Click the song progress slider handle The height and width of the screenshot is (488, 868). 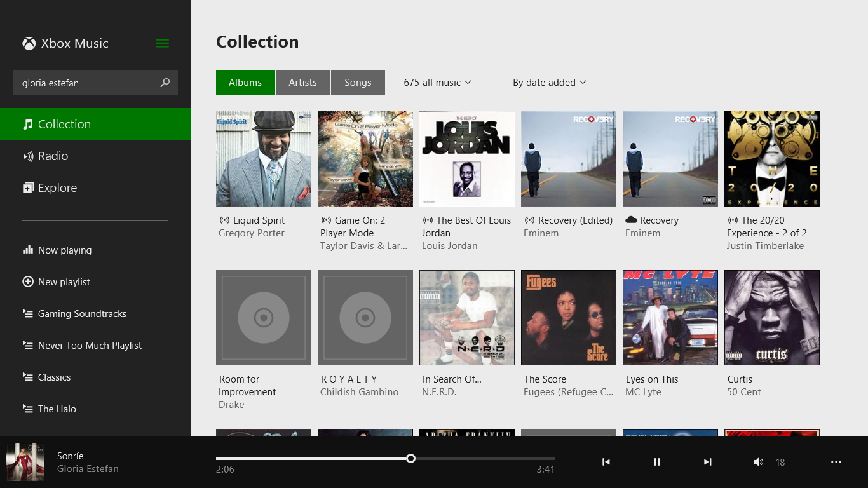(x=411, y=458)
